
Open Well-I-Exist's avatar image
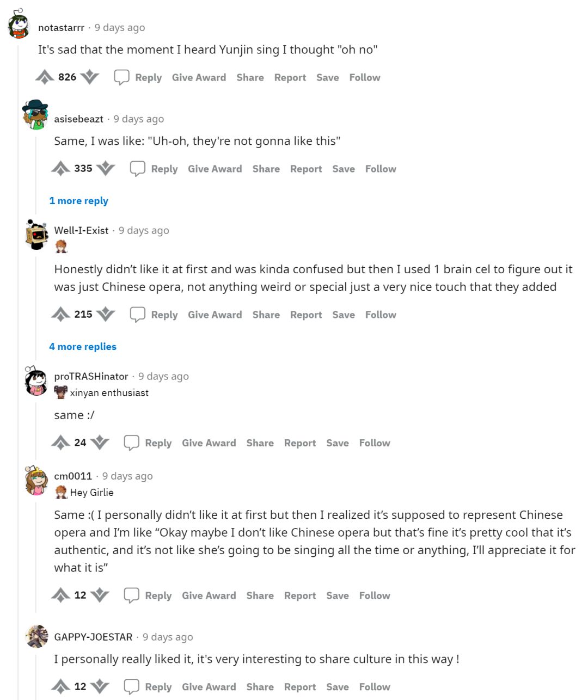pos(36,235)
